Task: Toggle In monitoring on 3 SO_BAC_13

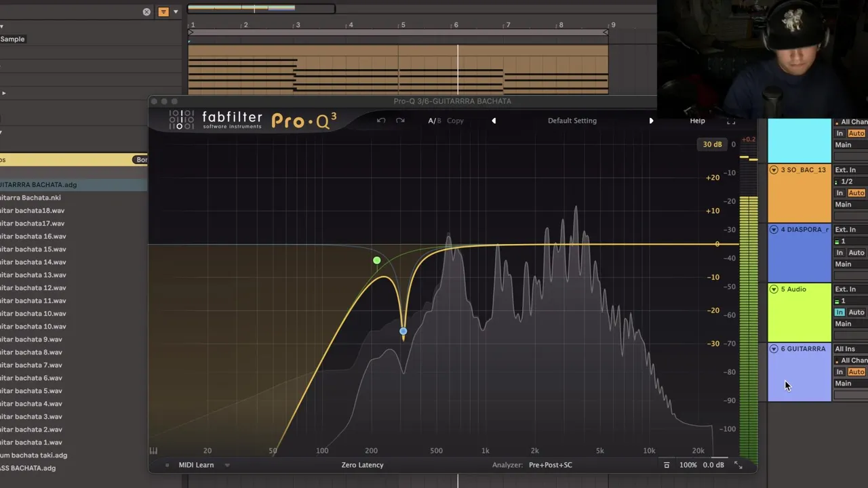Action: pyautogui.click(x=840, y=193)
